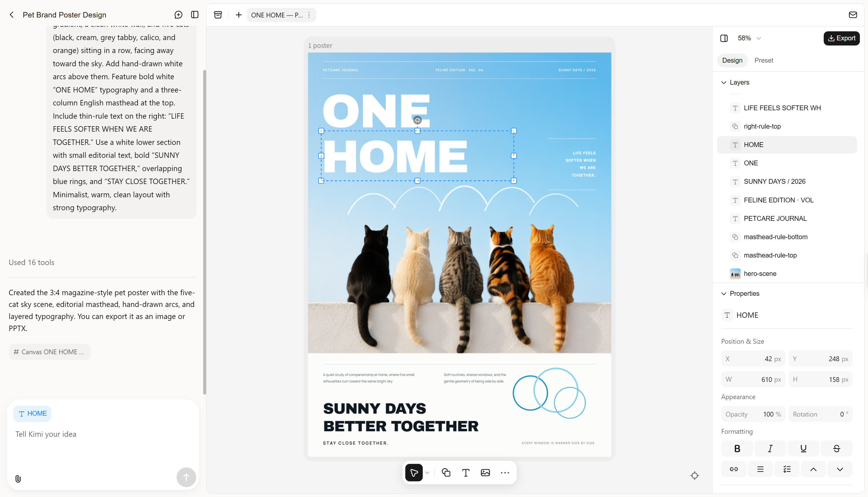
Task: Click the up chevron in Formatting
Action: pos(813,469)
